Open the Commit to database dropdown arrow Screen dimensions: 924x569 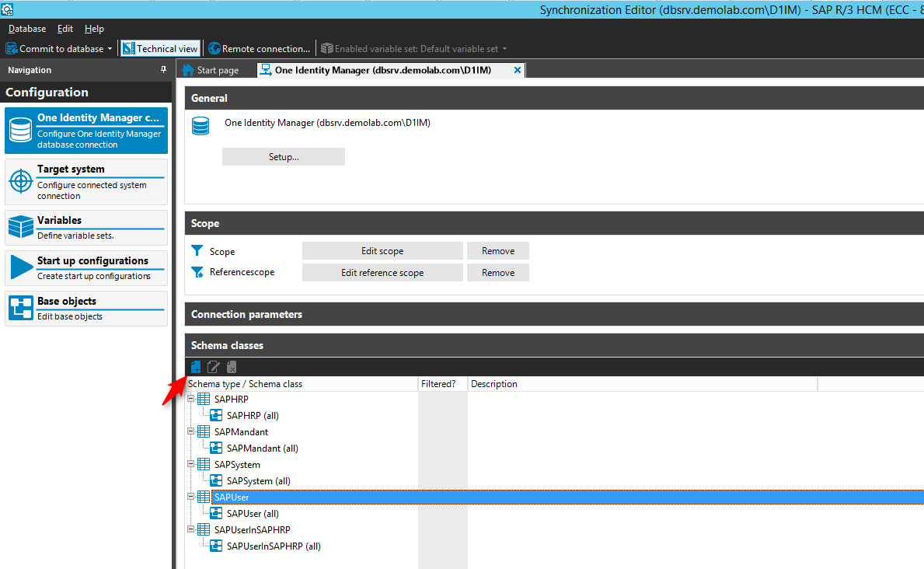point(110,49)
